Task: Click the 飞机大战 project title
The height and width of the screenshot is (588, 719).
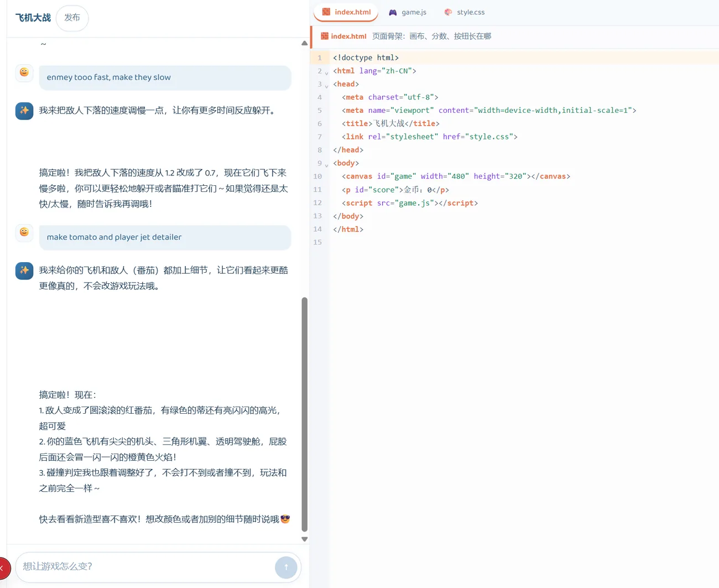Action: click(x=33, y=18)
